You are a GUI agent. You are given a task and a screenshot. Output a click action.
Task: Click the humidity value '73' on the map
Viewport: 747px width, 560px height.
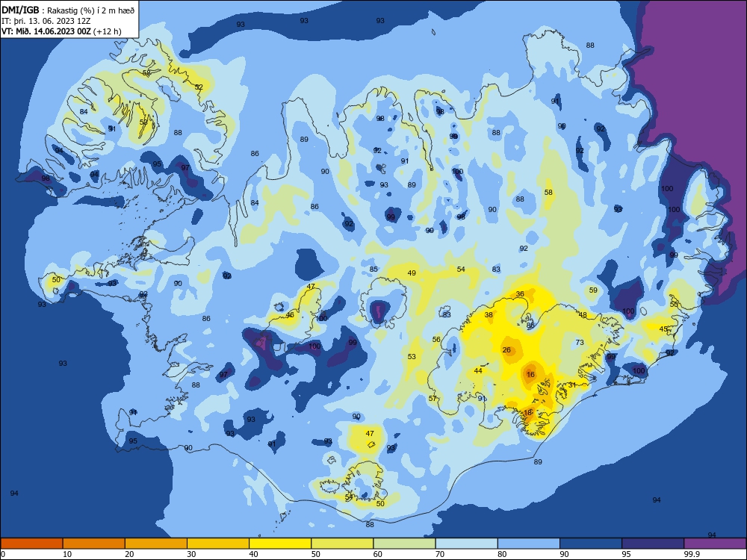pyautogui.click(x=580, y=343)
